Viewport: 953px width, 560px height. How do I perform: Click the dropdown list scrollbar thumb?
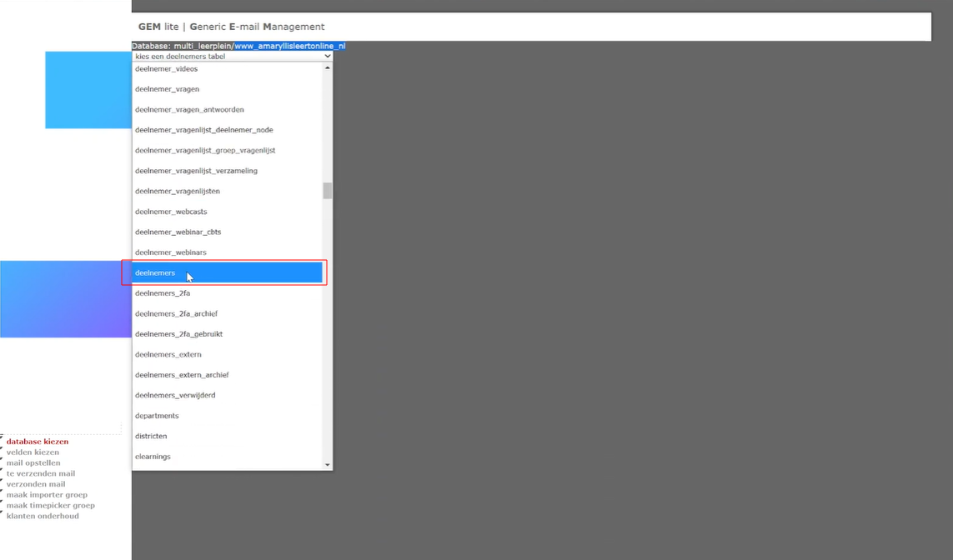tap(327, 191)
